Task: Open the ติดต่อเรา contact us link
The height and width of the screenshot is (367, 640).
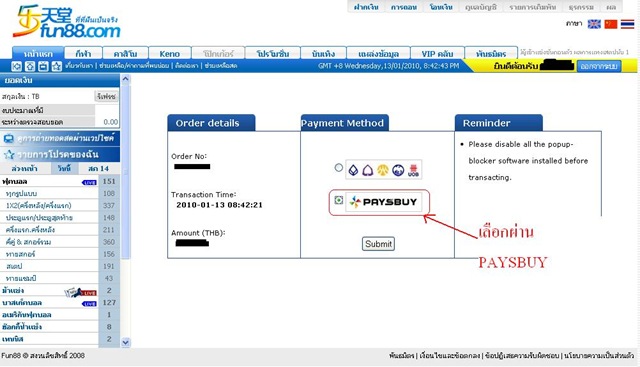Action: click(x=187, y=66)
